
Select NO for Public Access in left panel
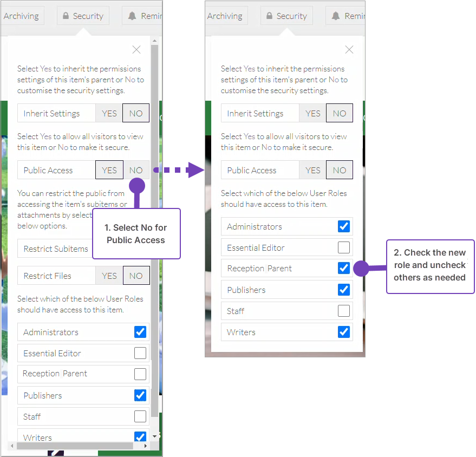[x=136, y=170]
